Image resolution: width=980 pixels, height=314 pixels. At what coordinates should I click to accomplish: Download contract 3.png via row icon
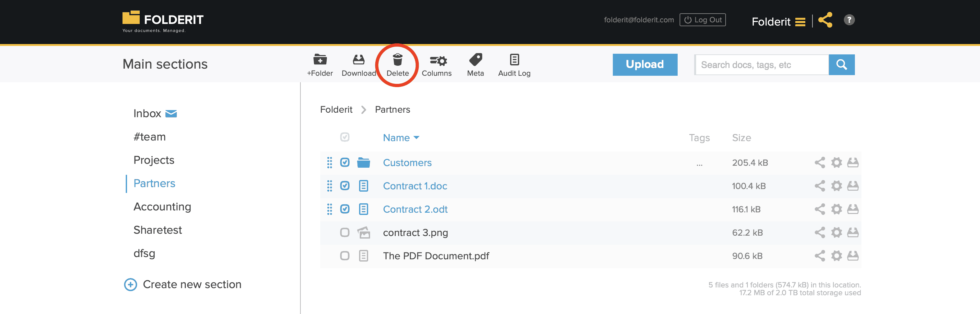pos(853,232)
